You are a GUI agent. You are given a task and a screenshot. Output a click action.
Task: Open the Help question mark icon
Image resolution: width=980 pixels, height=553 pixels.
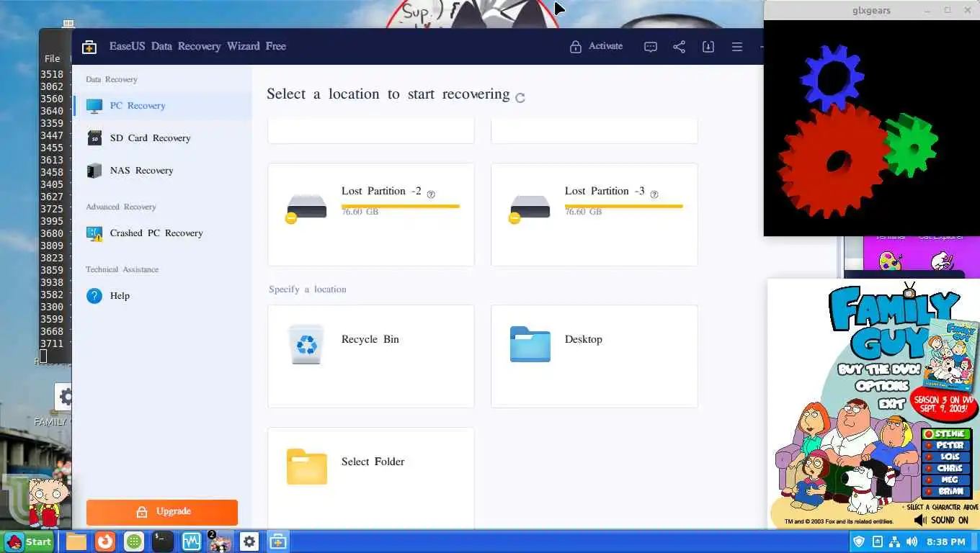pos(94,296)
